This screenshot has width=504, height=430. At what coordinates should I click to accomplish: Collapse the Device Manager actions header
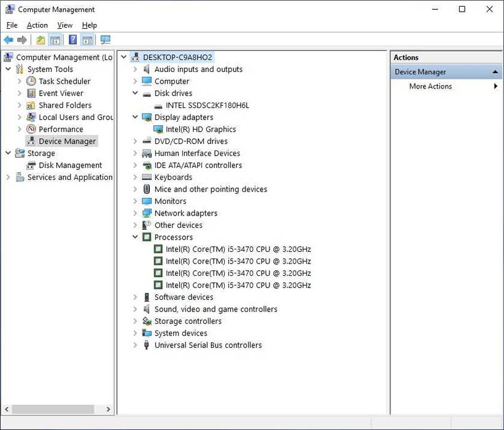[x=495, y=72]
